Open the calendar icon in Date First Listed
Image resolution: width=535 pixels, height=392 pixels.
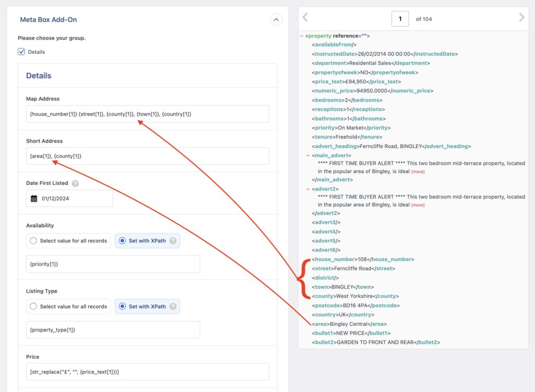tap(35, 198)
